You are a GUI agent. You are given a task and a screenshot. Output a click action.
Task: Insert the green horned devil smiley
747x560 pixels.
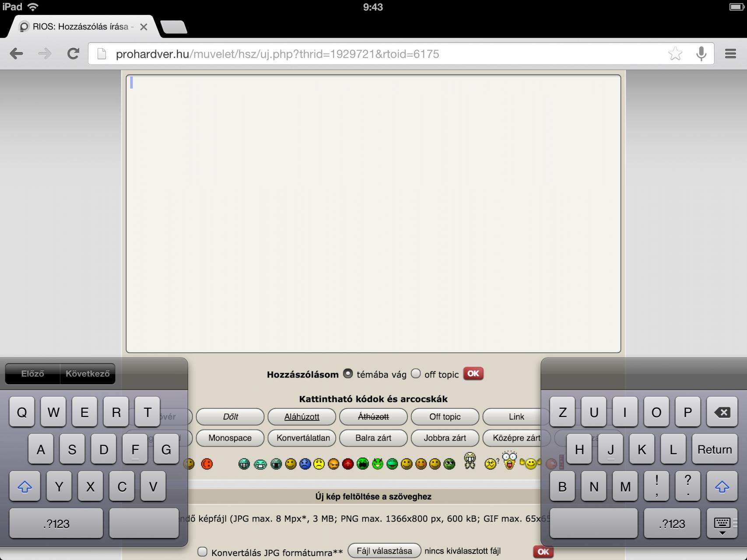(378, 463)
